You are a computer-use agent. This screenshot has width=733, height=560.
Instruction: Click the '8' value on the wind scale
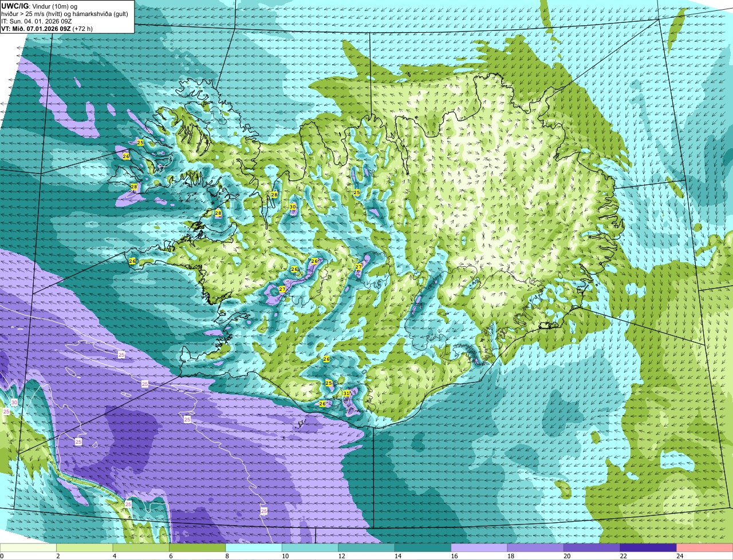[x=227, y=555]
